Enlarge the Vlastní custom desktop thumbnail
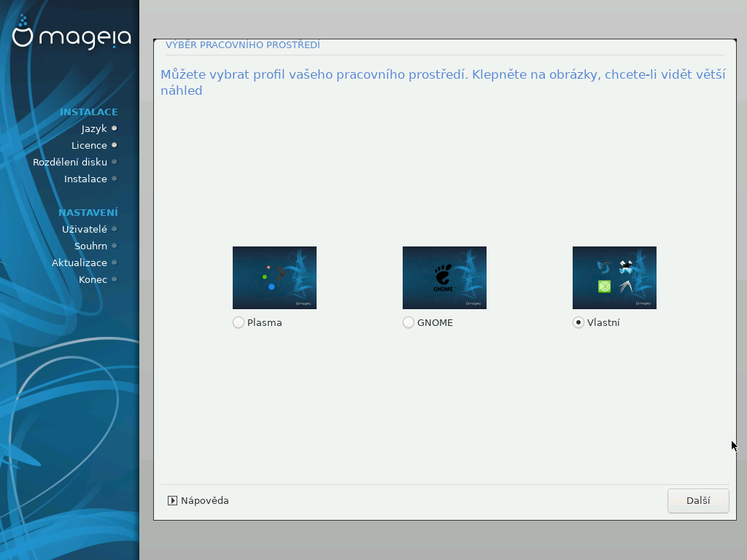 click(x=614, y=278)
